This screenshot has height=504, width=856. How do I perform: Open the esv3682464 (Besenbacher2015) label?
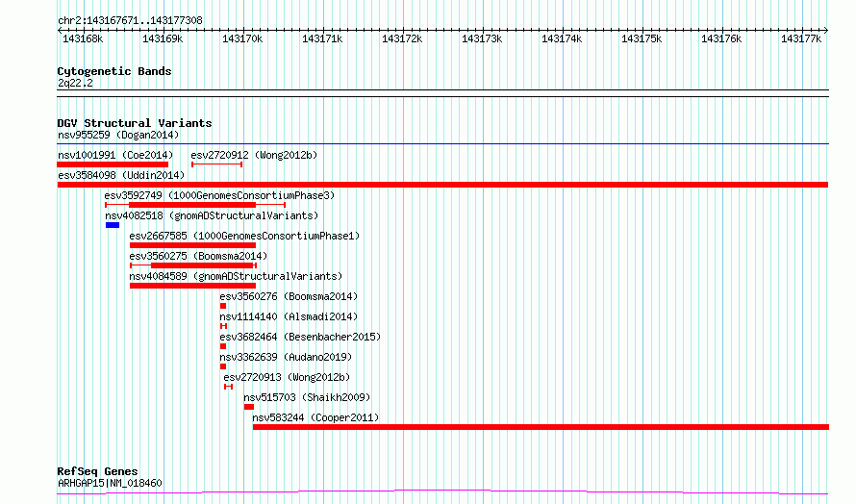(x=300, y=337)
